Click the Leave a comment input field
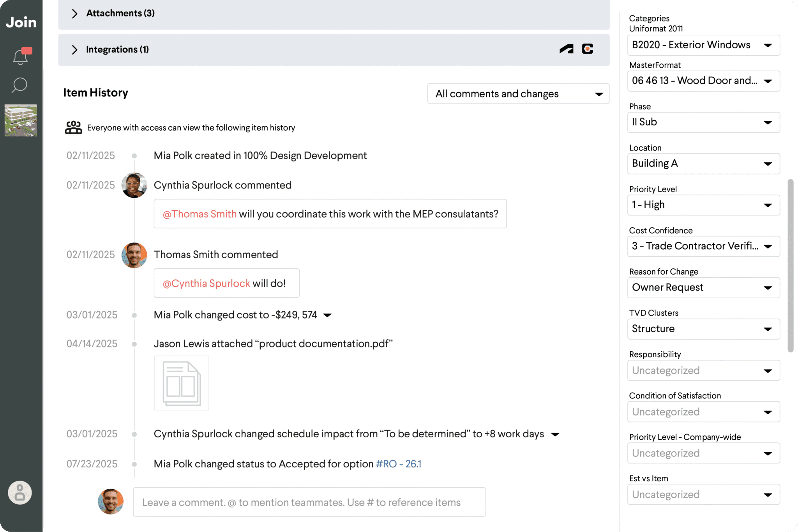The width and height of the screenshot is (798, 532). coord(309,502)
